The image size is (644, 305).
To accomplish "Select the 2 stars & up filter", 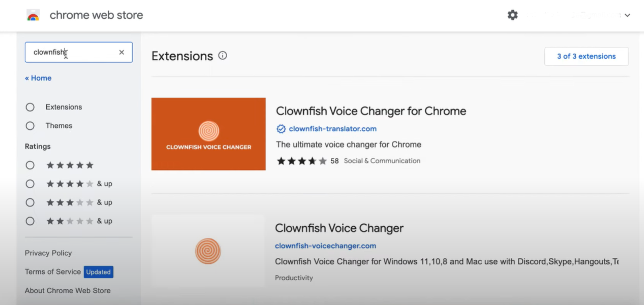I will [30, 221].
